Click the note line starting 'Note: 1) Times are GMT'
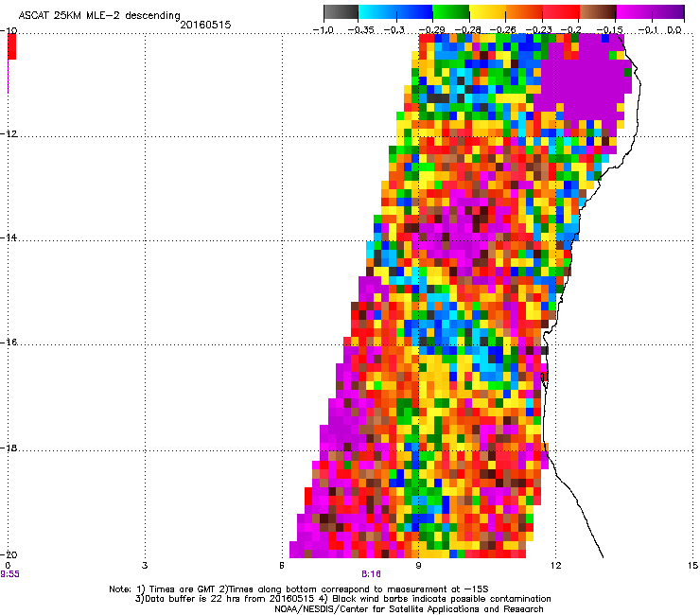This screenshot has height=615, width=700. coord(299,589)
